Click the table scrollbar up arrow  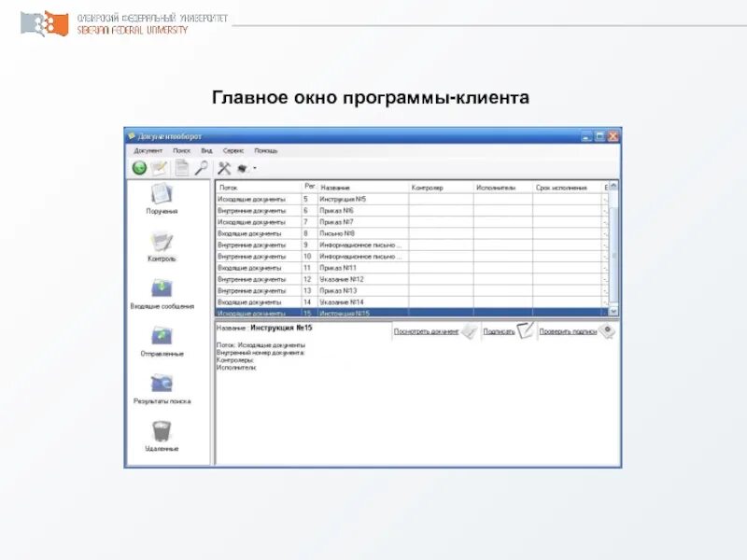pyautogui.click(x=613, y=186)
